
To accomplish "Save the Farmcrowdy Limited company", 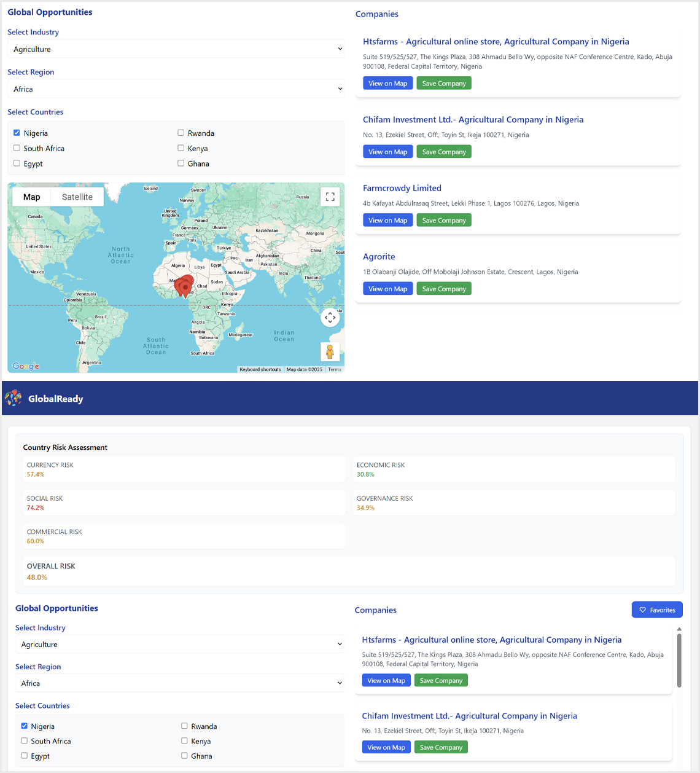I will [444, 220].
